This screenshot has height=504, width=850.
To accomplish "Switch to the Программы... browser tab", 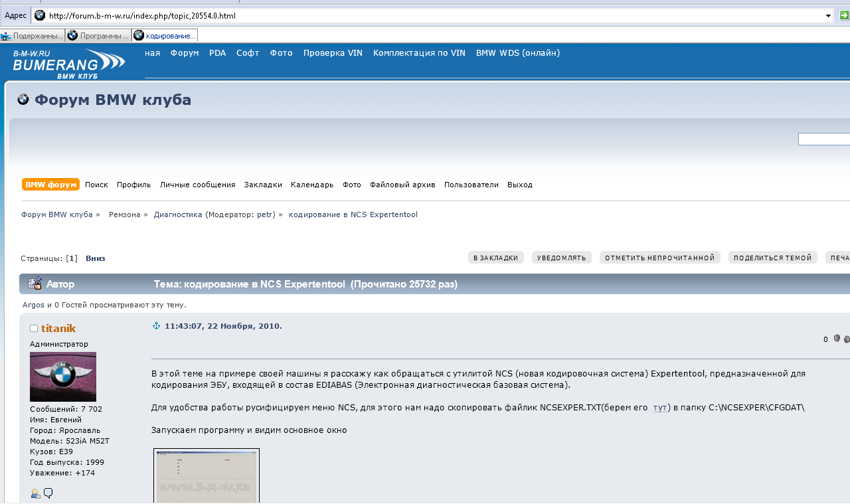I will click(98, 35).
